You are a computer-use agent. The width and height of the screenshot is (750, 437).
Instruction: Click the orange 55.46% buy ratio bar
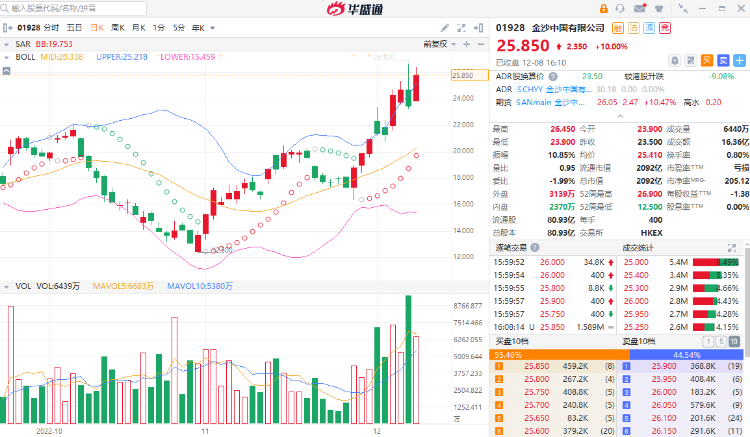coord(559,355)
